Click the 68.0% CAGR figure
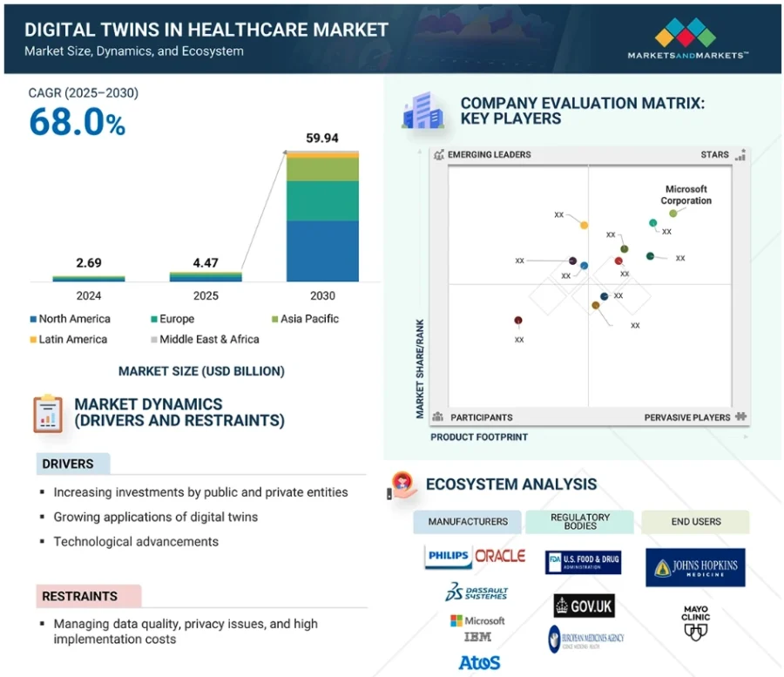 click(77, 123)
